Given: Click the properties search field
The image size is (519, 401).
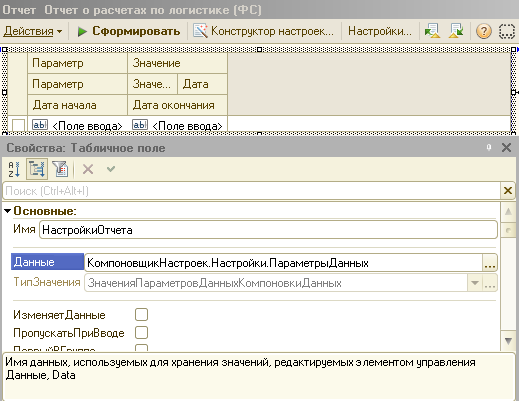Looking at the screenshot, I should (x=251, y=191).
